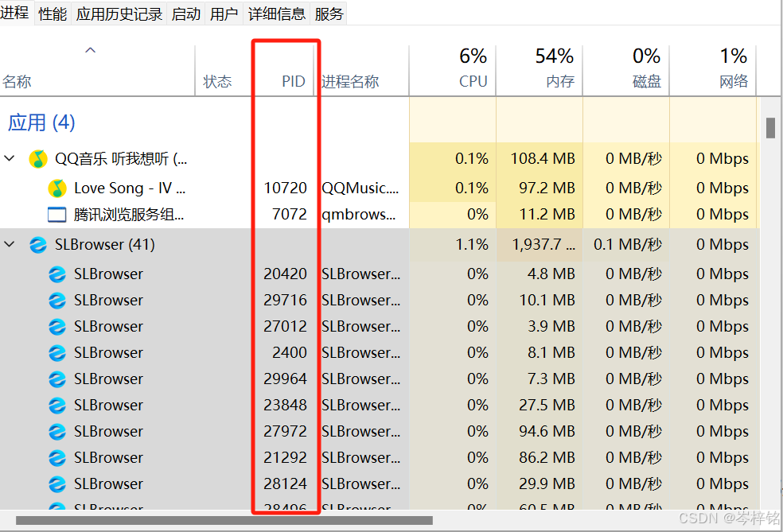Click the vertical scrollbar thumb
The width and height of the screenshot is (783, 532).
tap(770, 128)
